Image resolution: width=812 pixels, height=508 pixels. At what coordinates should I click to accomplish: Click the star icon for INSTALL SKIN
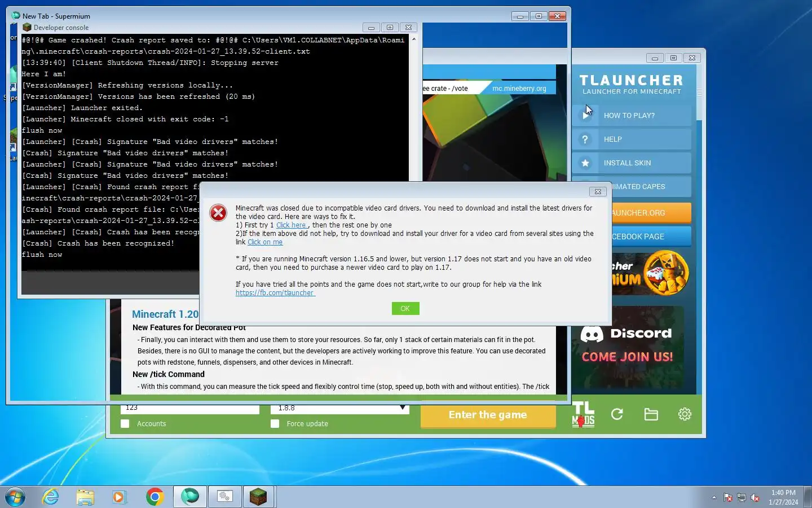click(x=585, y=163)
